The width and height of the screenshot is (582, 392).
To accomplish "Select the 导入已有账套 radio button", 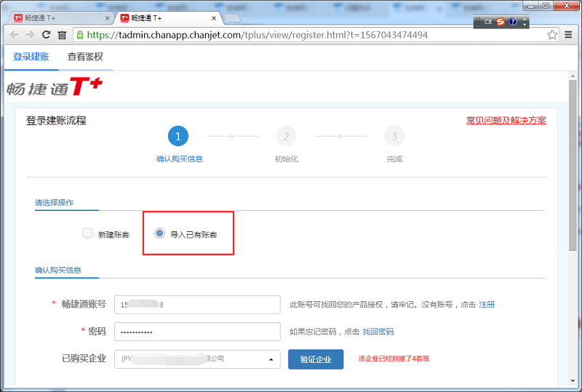I will click(x=159, y=233).
